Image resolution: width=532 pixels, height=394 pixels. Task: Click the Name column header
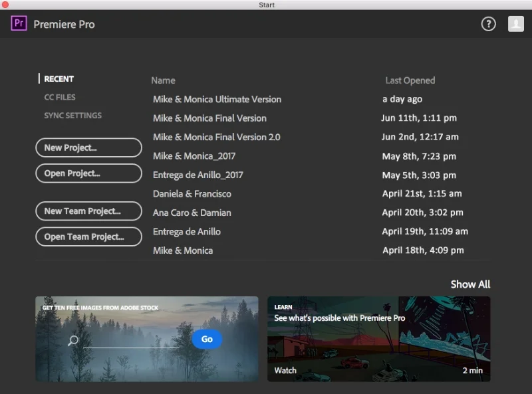click(x=163, y=80)
